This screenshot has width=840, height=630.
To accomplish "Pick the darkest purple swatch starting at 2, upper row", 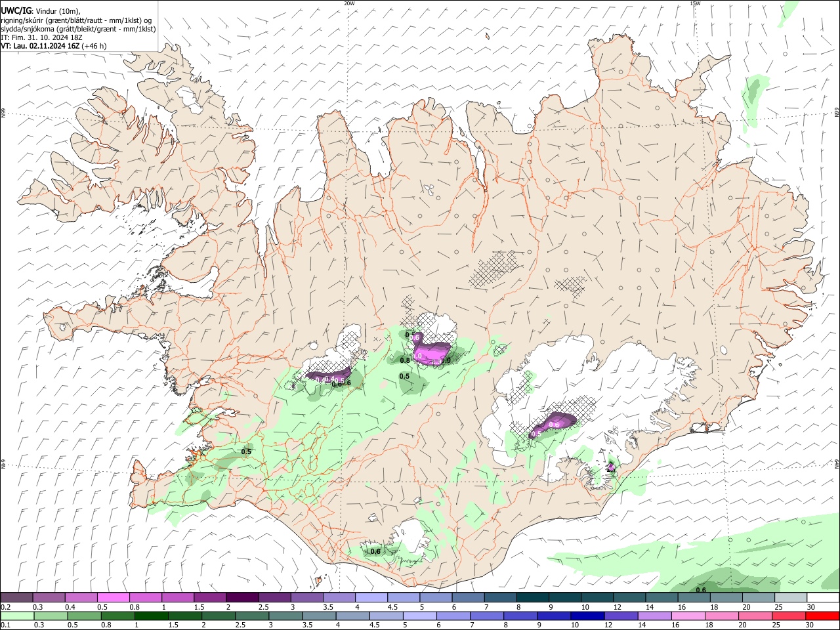I will pos(242,598).
